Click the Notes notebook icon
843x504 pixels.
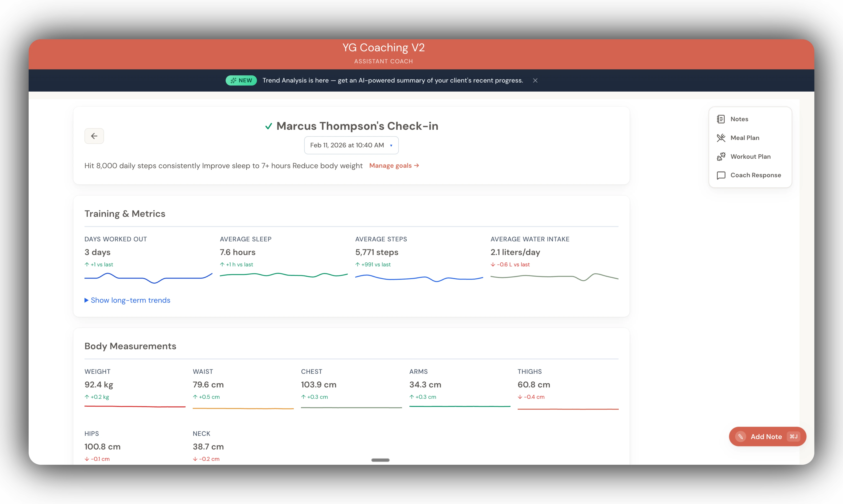[721, 119]
